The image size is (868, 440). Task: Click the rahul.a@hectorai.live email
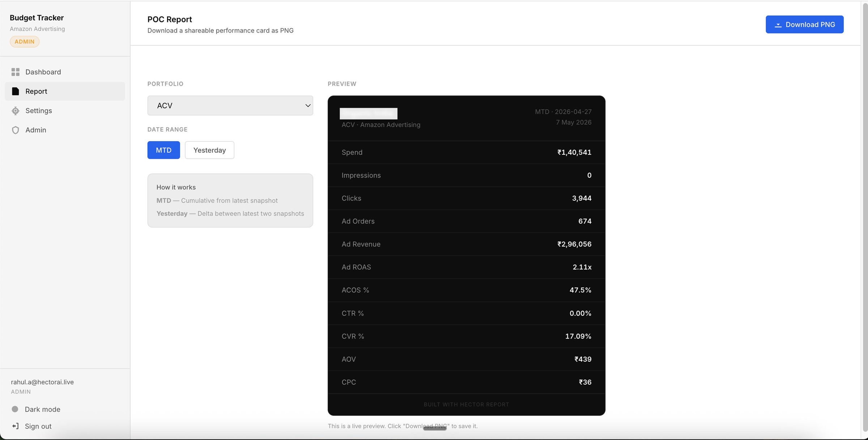[x=42, y=382]
